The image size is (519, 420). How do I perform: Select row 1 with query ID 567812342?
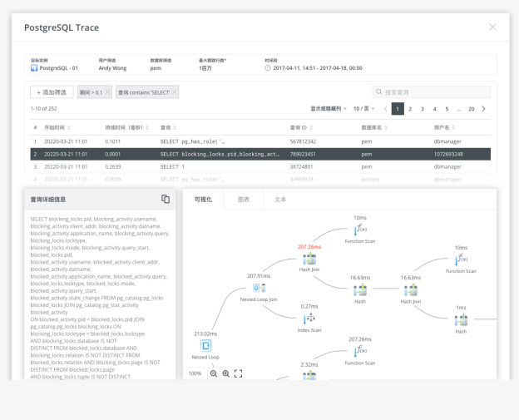(260, 141)
